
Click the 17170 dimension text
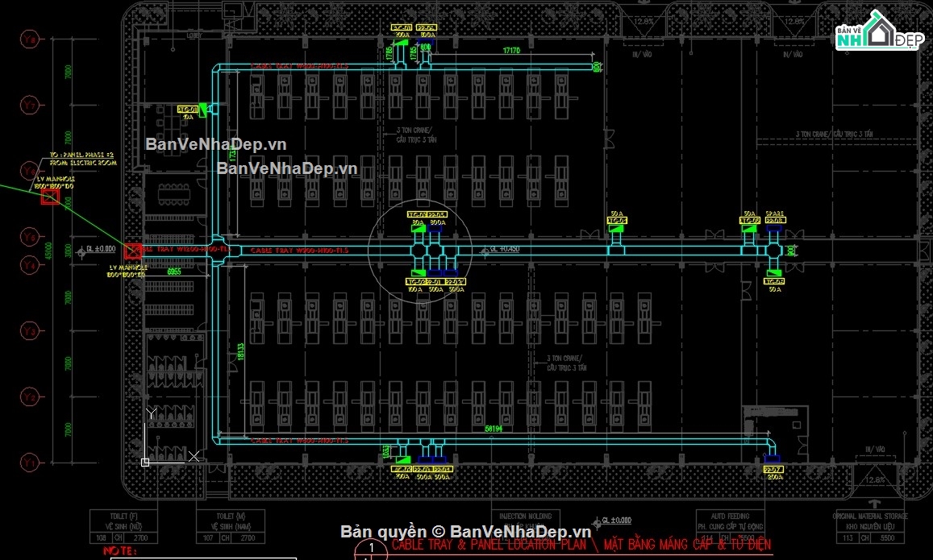(x=511, y=51)
